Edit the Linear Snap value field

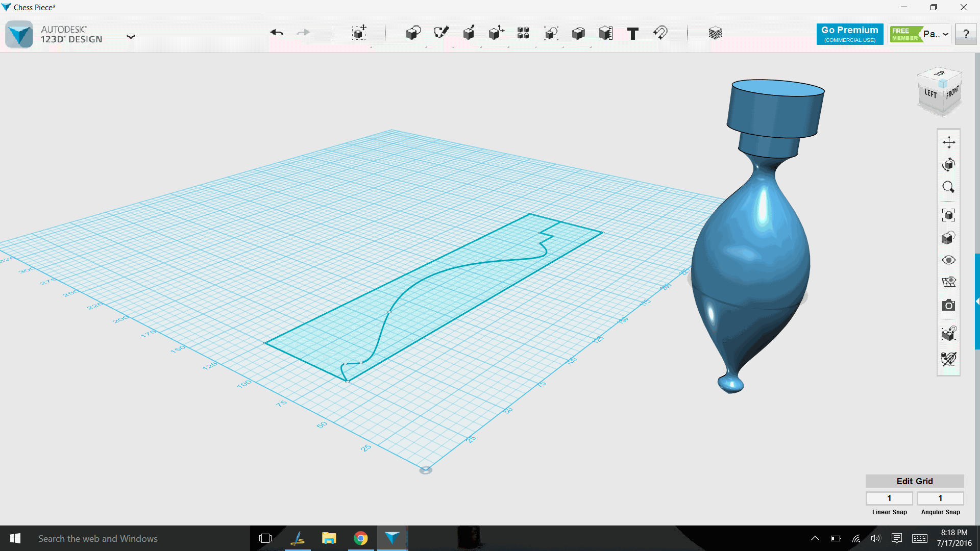pos(889,498)
